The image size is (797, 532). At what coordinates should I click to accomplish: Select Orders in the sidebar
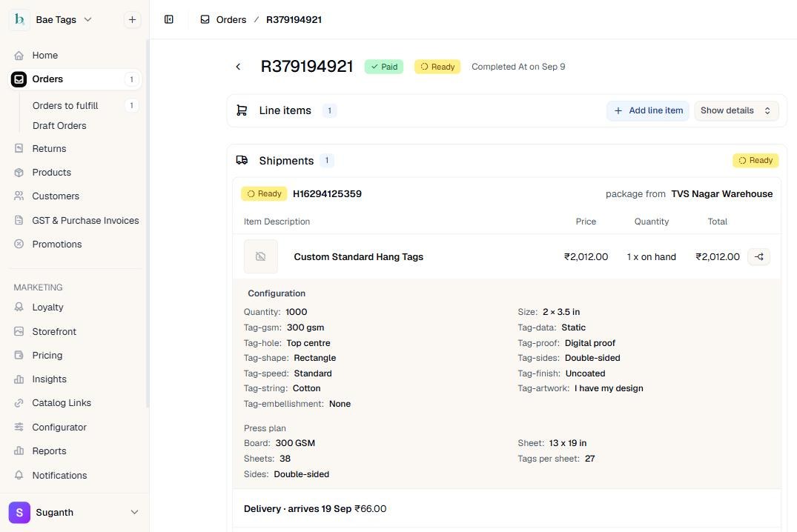coord(75,79)
